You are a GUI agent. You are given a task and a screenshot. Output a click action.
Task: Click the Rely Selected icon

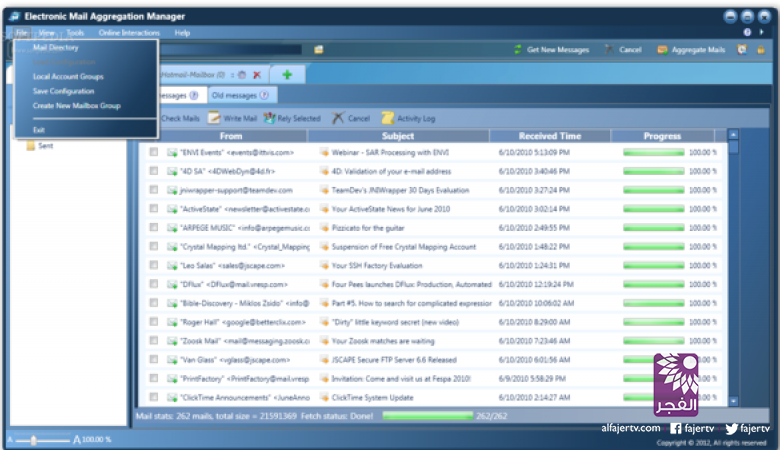tap(269, 118)
